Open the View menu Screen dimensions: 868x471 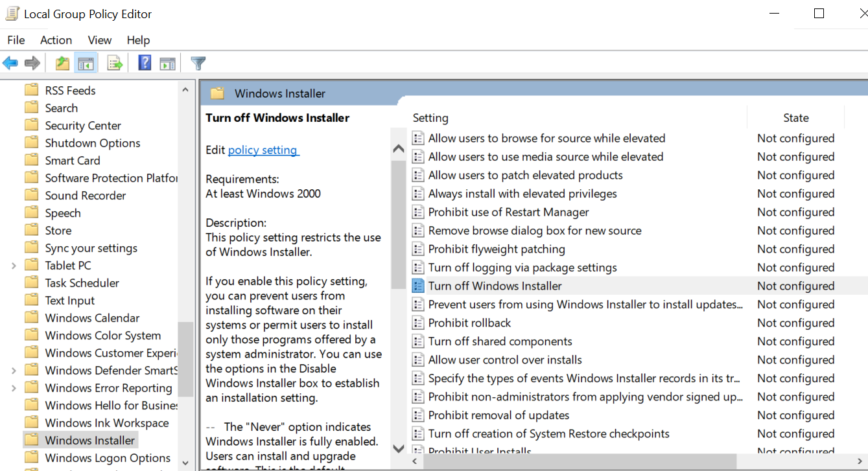point(100,40)
